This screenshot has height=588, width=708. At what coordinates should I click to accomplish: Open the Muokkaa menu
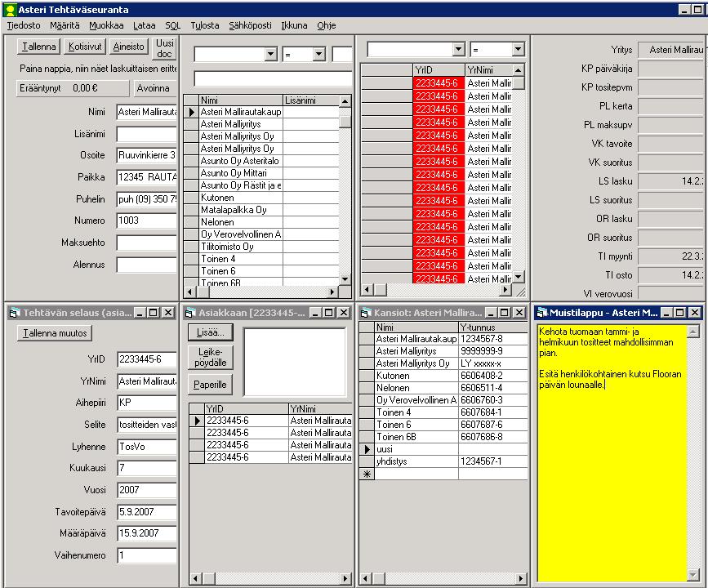[x=106, y=25]
